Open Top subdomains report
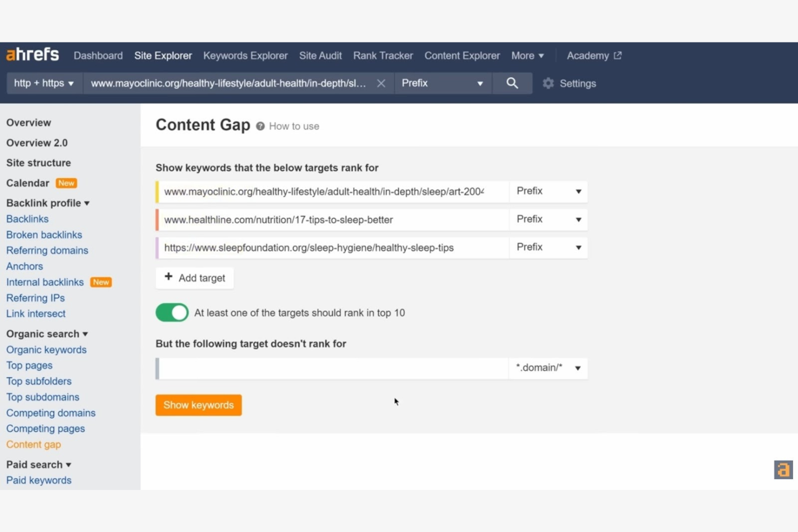 [43, 397]
